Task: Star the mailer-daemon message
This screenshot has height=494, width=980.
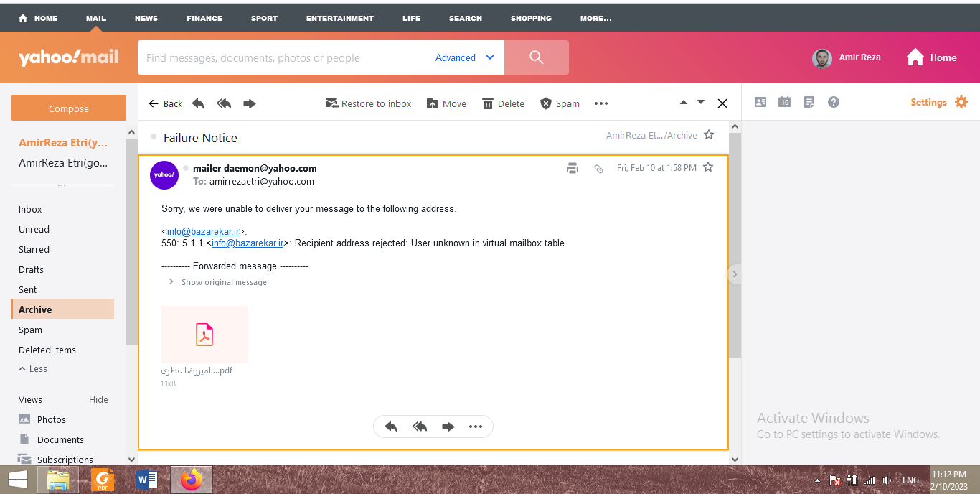Action: point(708,167)
